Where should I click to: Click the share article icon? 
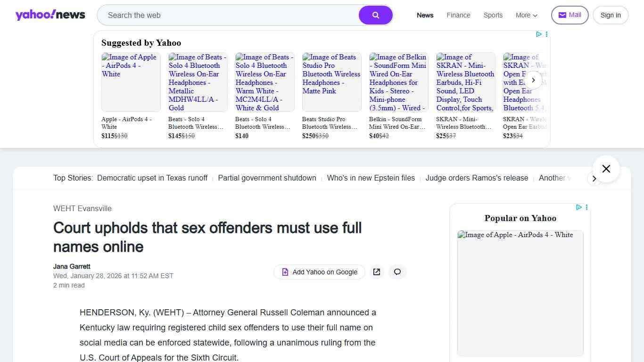(376, 272)
